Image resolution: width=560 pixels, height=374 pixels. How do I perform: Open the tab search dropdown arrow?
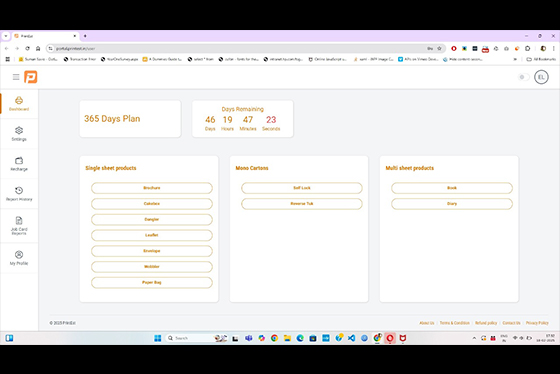click(6, 36)
